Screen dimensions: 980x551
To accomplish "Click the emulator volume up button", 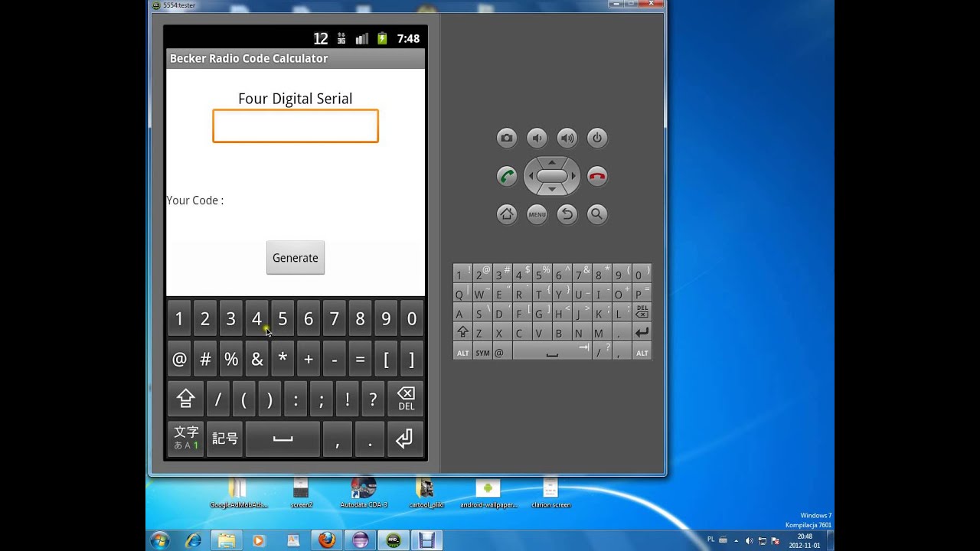I will tap(567, 138).
